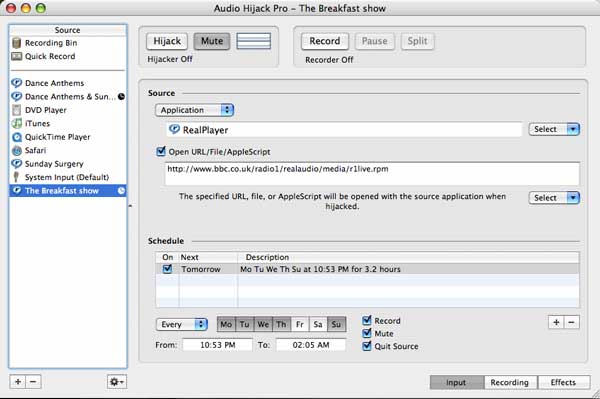Click the timer clock icon beside Dance Anthems & Sun
Viewport: 600px width, 399px height.
pyautogui.click(x=121, y=96)
